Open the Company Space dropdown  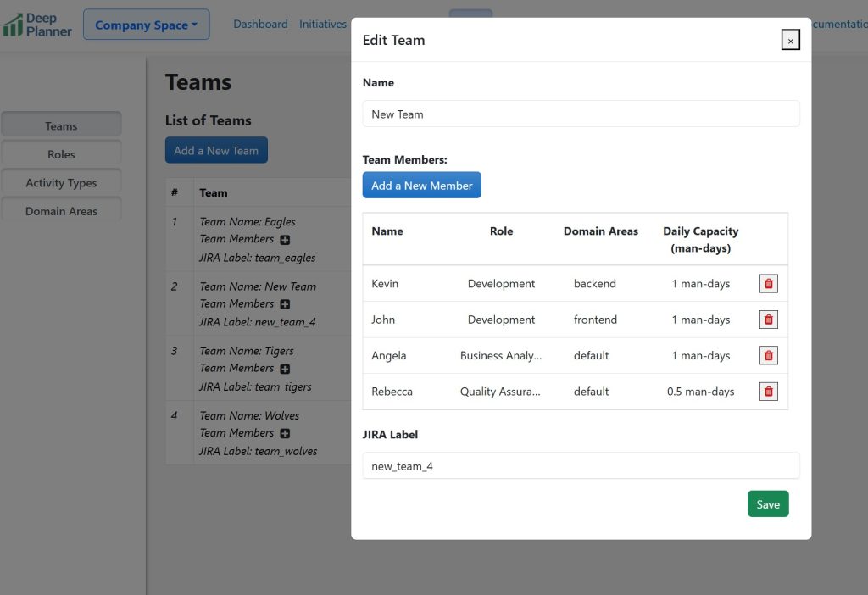click(146, 25)
